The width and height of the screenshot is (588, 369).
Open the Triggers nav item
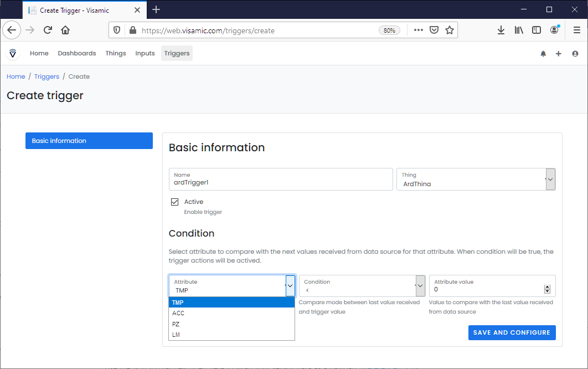[x=177, y=53]
